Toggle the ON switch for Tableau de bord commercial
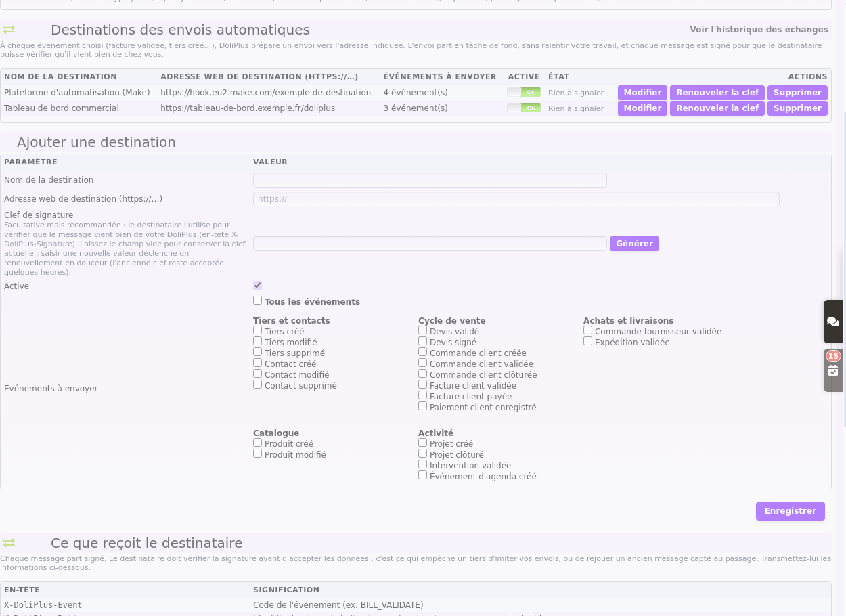The width and height of the screenshot is (846, 616). 524,108
